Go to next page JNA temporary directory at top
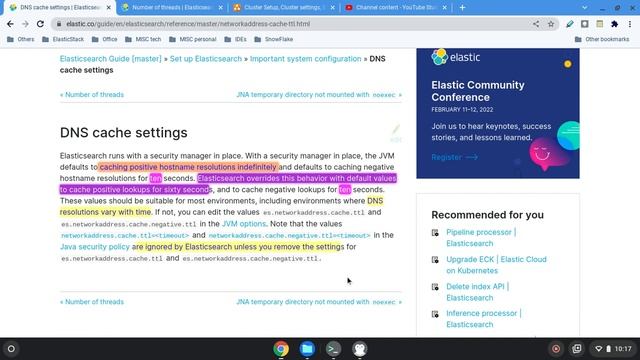Screen dimensions: 640x360 [319, 95]
